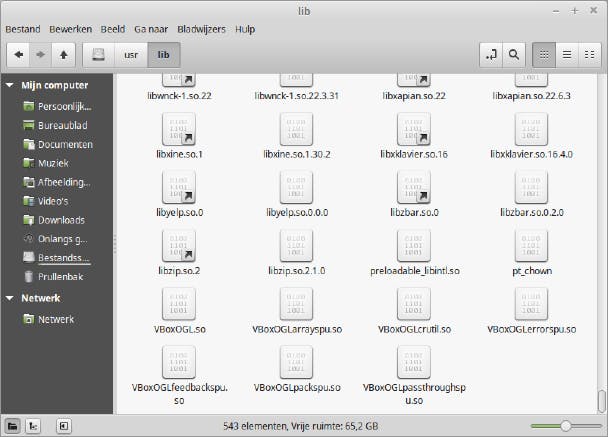Click the libxapian.so.22 file name

pos(414,96)
